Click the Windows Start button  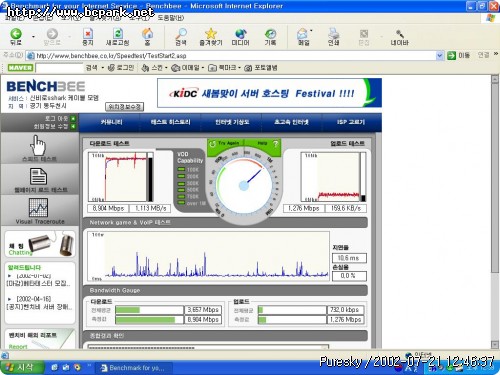(22, 368)
